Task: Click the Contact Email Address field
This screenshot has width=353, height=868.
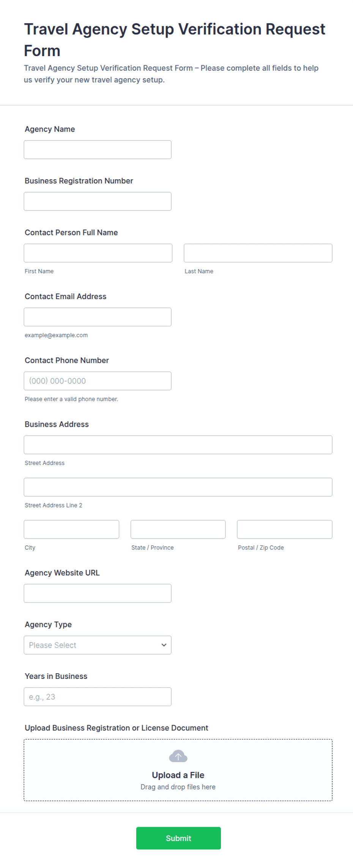Action: (98, 317)
